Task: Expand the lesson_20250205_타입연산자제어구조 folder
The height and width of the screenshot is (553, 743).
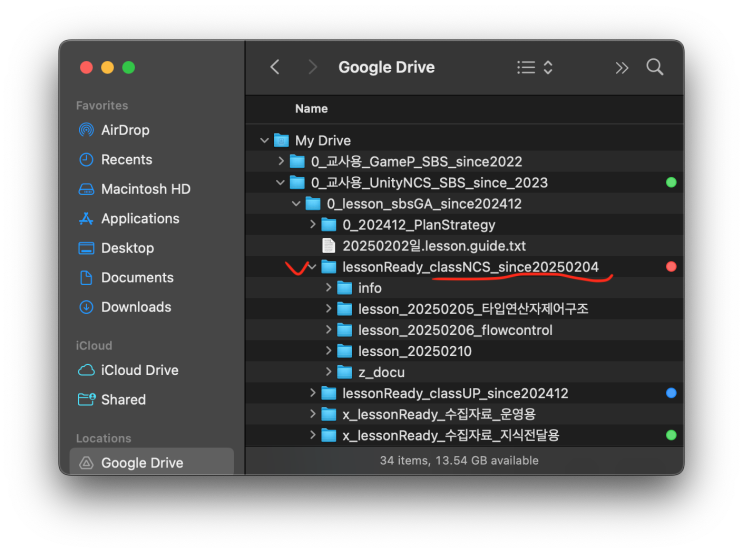Action: click(x=328, y=308)
